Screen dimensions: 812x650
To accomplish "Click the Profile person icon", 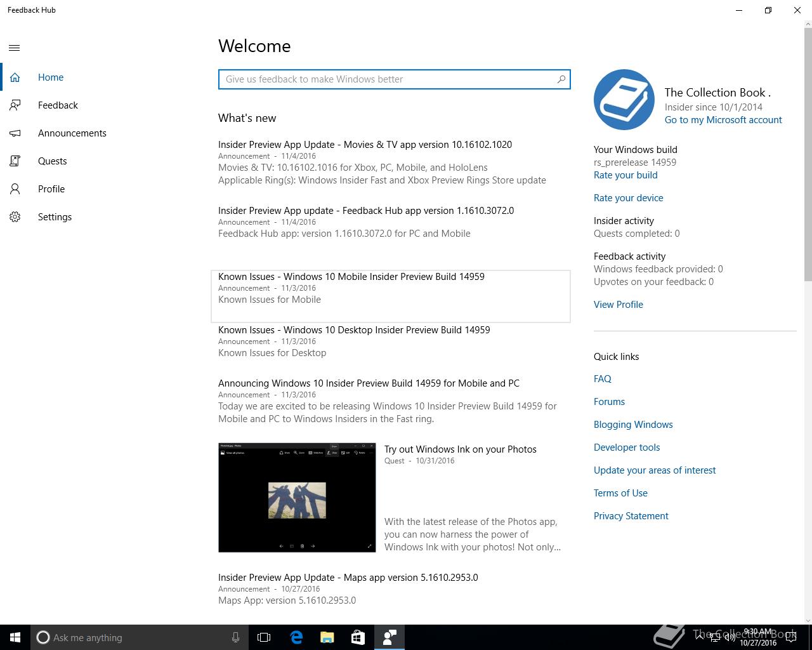I will pyautogui.click(x=15, y=189).
